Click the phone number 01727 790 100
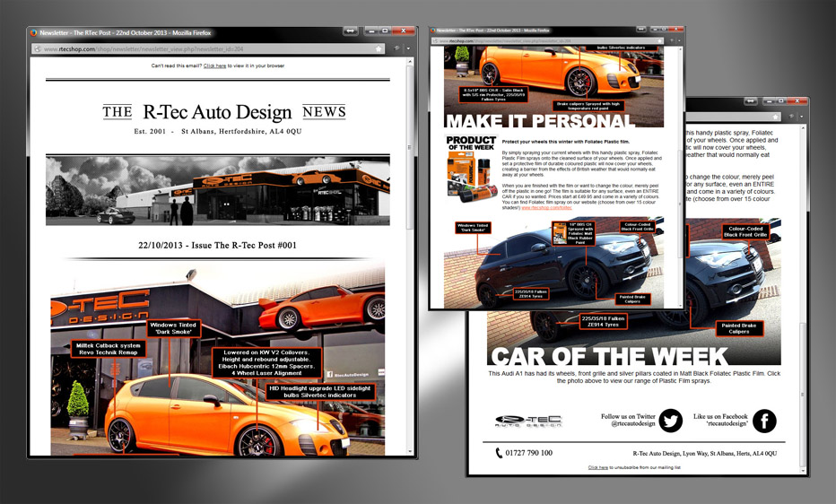Image resolution: width=836 pixels, height=504 pixels. (x=529, y=453)
